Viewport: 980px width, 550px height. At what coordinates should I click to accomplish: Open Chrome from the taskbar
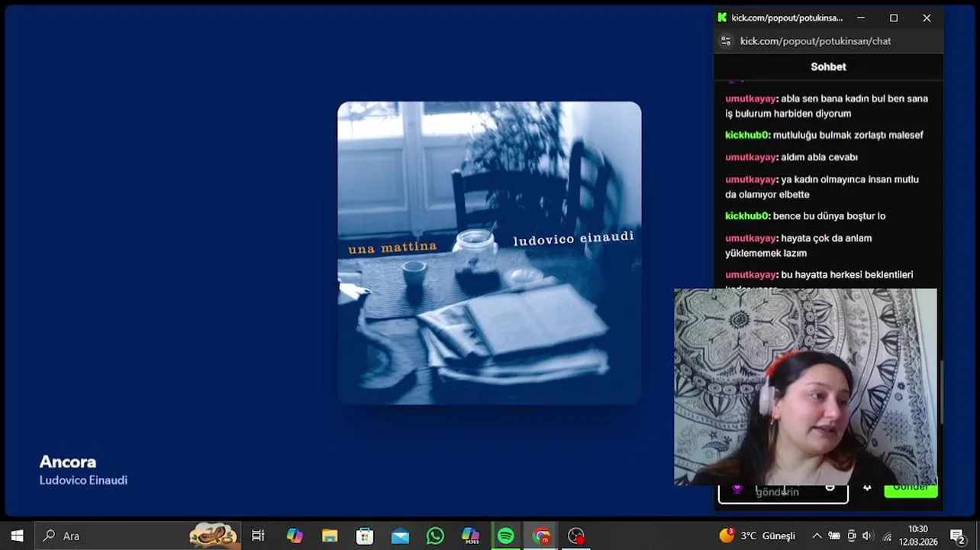click(x=541, y=535)
